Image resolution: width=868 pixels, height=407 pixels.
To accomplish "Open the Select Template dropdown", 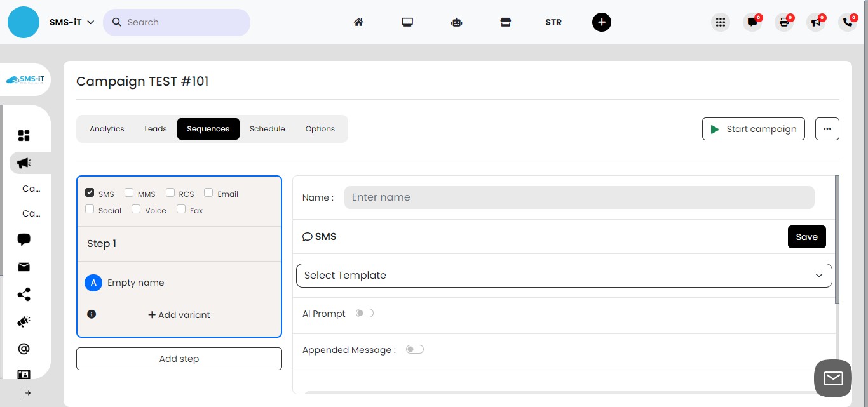I will pos(564,276).
